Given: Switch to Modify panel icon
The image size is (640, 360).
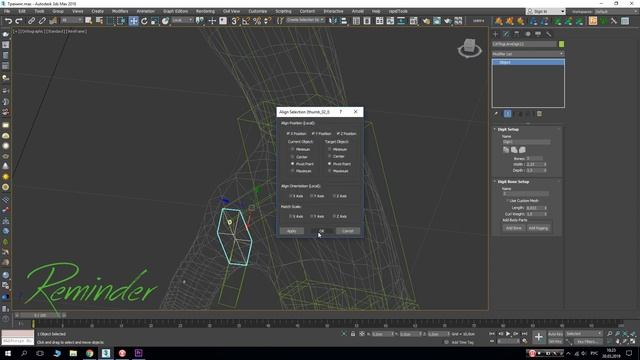Looking at the screenshot, I should click(x=506, y=34).
